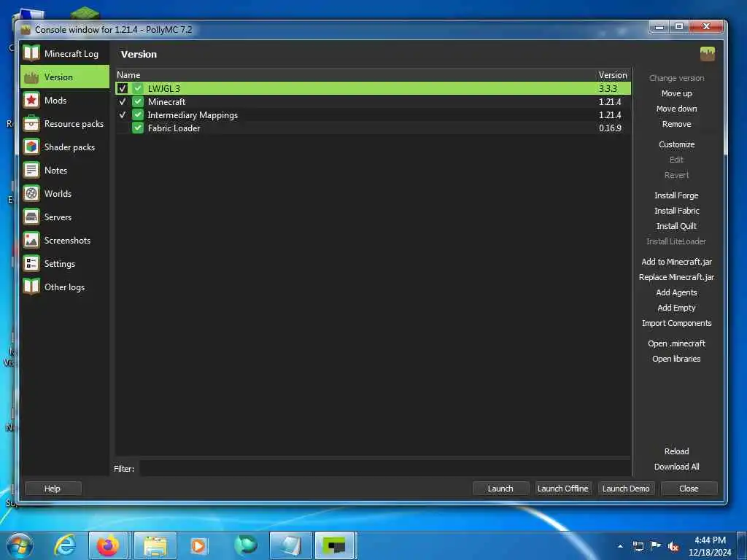Click the Help button
The height and width of the screenshot is (560, 747).
pyautogui.click(x=53, y=489)
